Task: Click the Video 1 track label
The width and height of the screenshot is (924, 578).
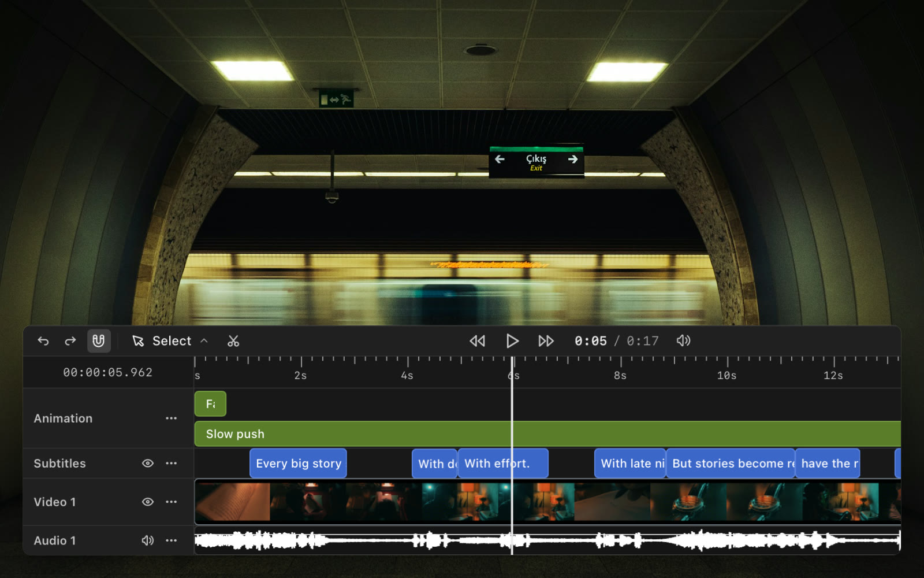Action: (x=55, y=502)
